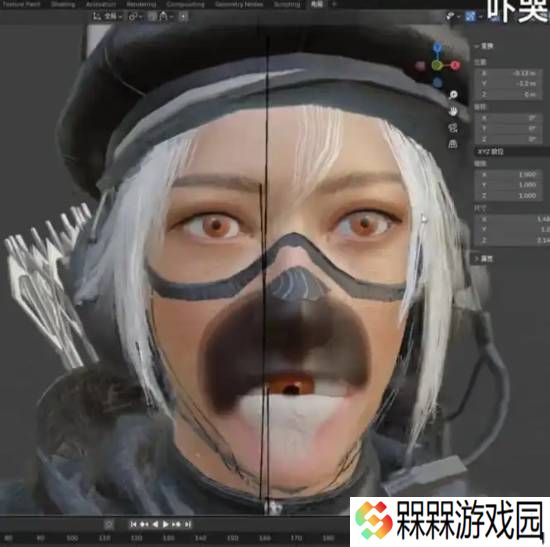Open the transform orientation dropdown
Screen dimensions: 550x547
[x=107, y=16]
